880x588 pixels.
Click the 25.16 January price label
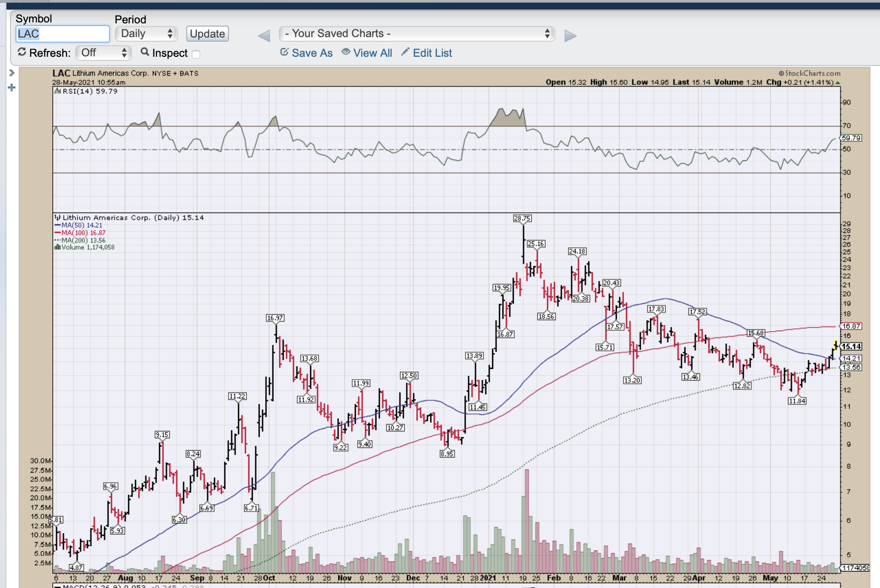[x=536, y=244]
